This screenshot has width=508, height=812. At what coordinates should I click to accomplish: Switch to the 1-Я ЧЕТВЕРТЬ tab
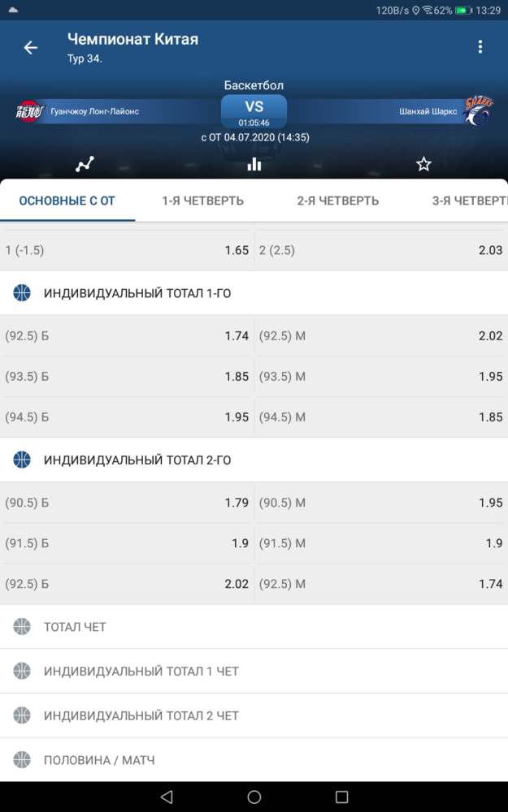(202, 201)
